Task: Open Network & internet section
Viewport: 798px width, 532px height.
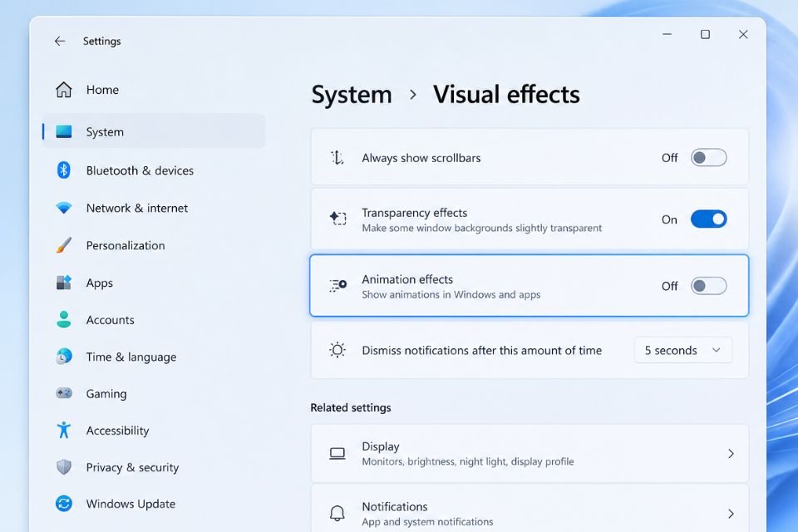Action: (154, 208)
